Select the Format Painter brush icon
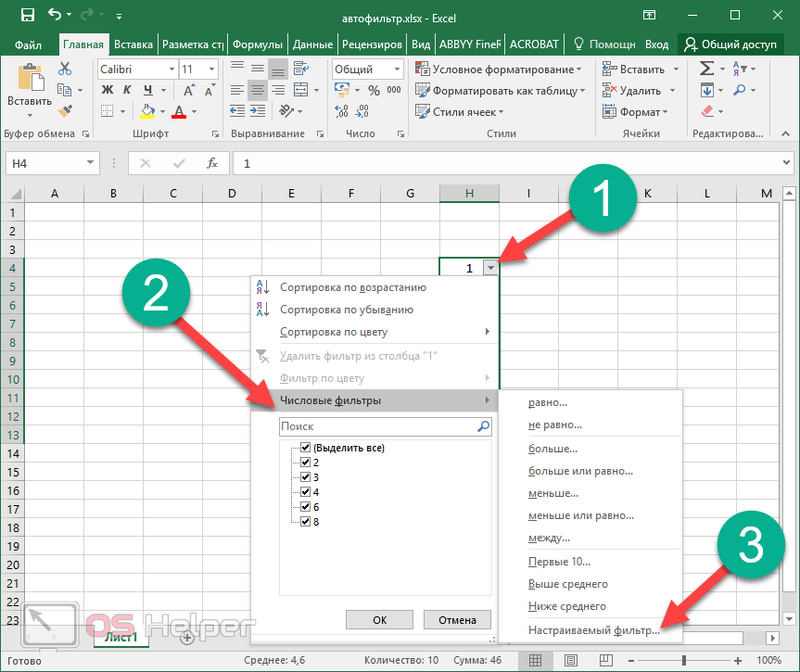The height and width of the screenshot is (672, 800). [x=65, y=111]
